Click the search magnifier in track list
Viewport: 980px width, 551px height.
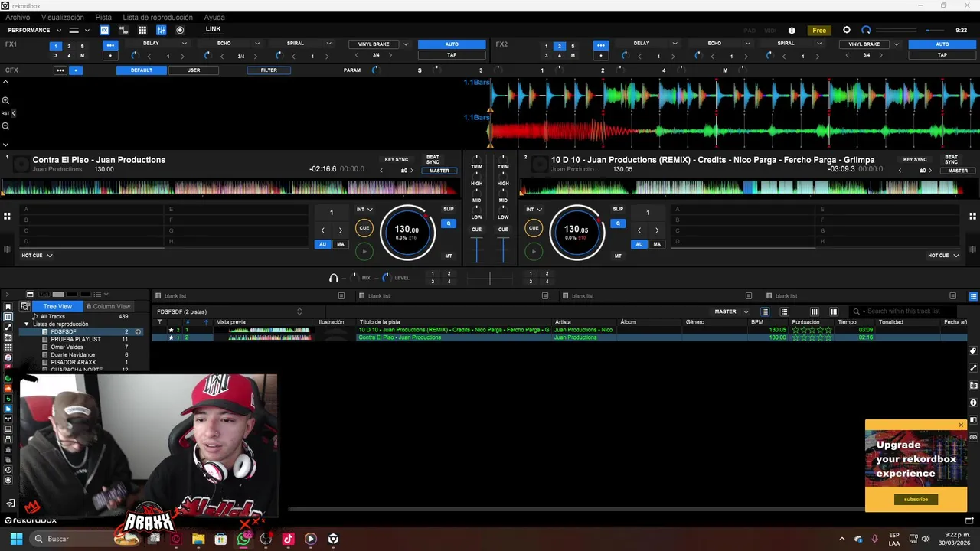click(857, 311)
